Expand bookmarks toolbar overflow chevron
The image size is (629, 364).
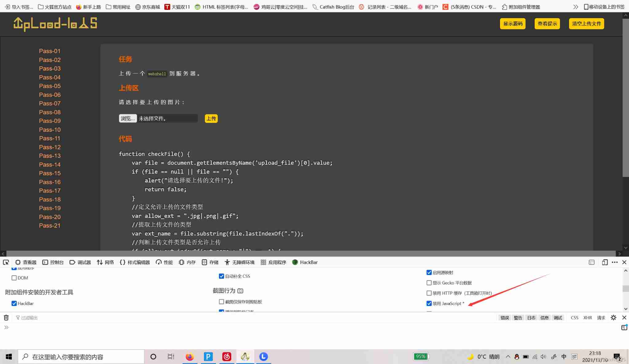(576, 7)
